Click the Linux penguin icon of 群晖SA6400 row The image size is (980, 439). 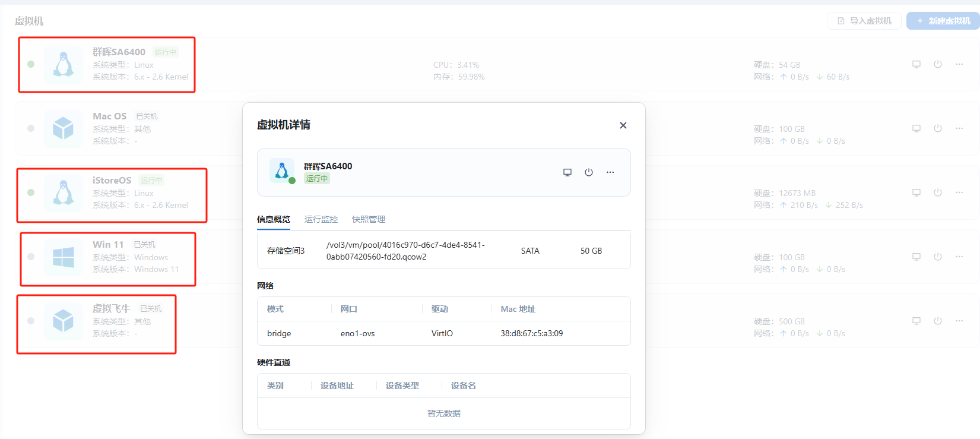(64, 64)
